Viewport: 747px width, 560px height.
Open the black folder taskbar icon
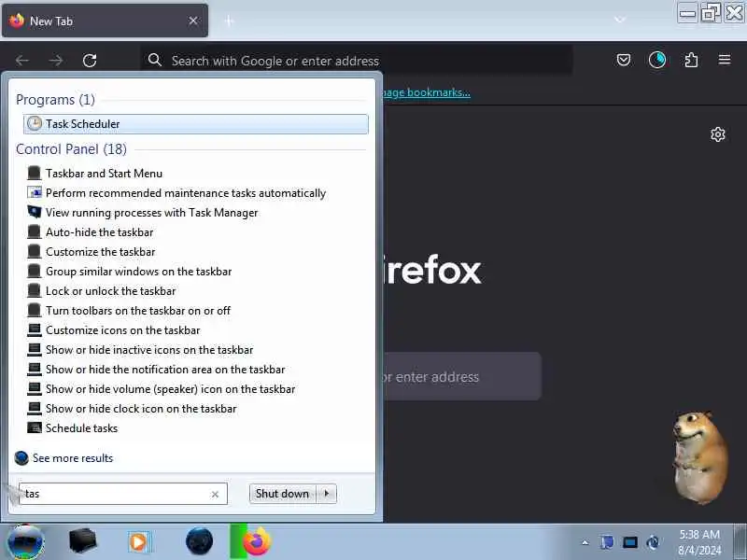pyautogui.click(x=82, y=541)
